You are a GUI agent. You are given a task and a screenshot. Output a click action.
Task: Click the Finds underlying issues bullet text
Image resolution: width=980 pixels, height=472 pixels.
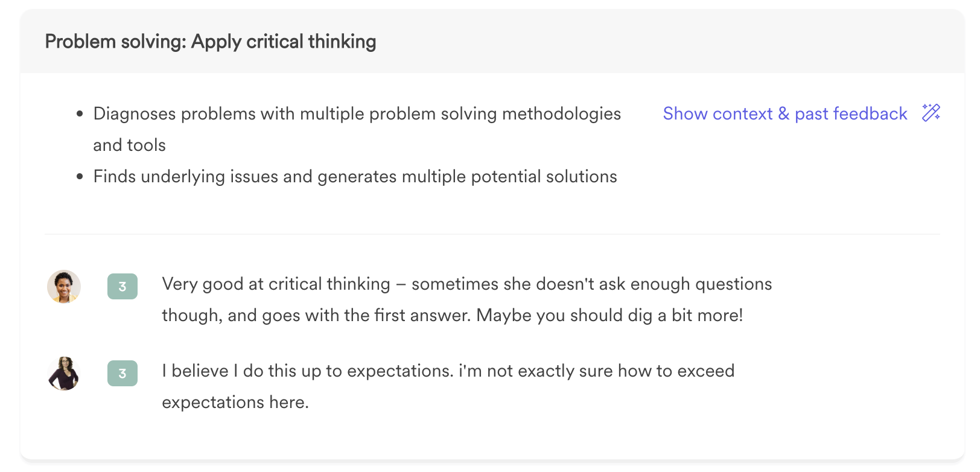(x=355, y=176)
